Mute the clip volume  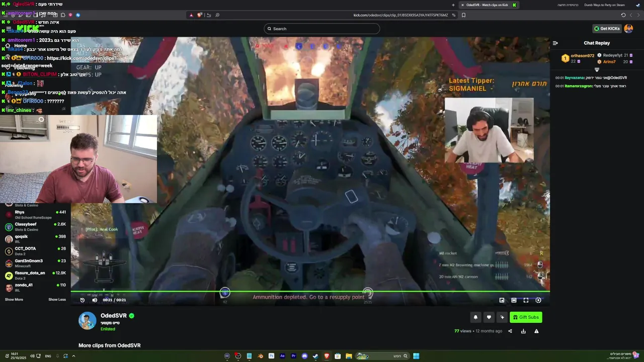click(x=95, y=300)
